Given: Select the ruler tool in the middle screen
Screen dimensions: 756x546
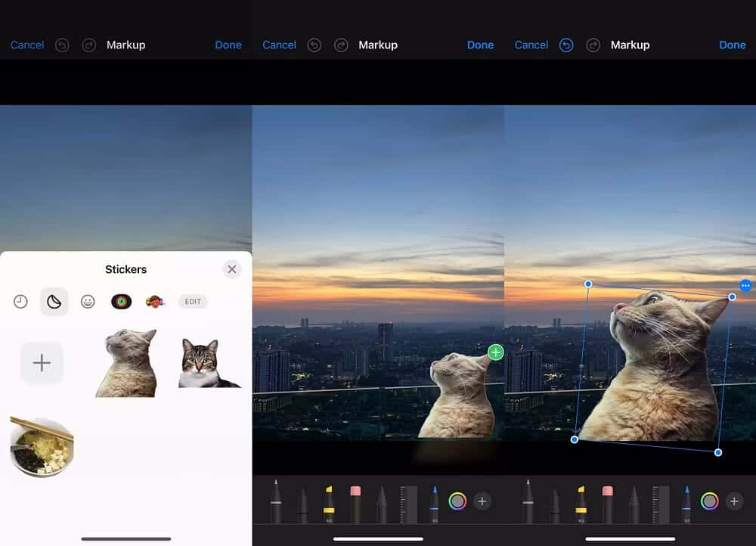Looking at the screenshot, I should pos(408,504).
